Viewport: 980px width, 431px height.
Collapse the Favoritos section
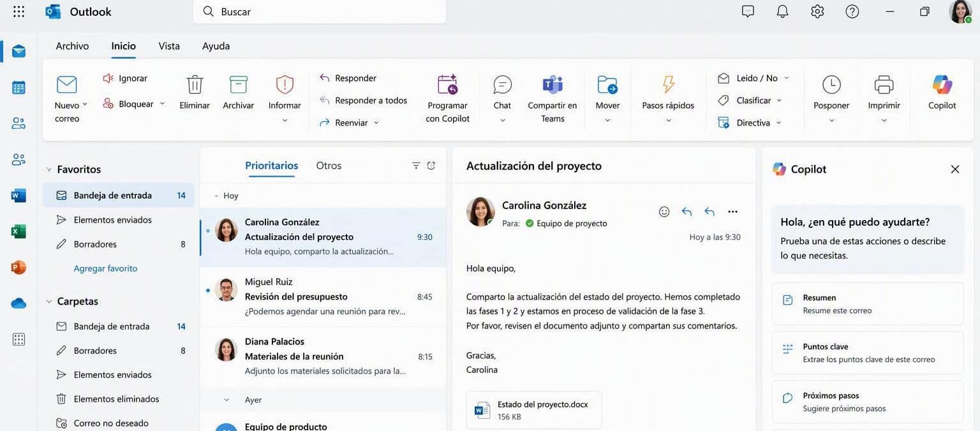click(x=49, y=170)
